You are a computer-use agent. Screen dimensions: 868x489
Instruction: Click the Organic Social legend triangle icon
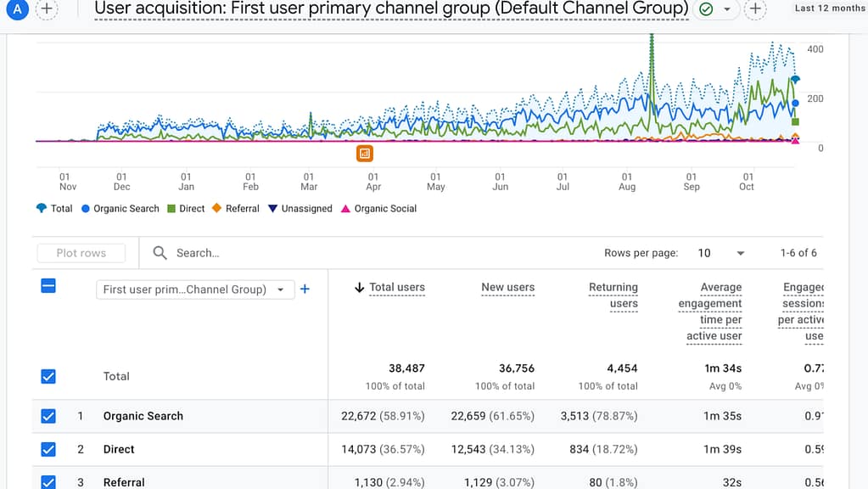pyautogui.click(x=348, y=208)
